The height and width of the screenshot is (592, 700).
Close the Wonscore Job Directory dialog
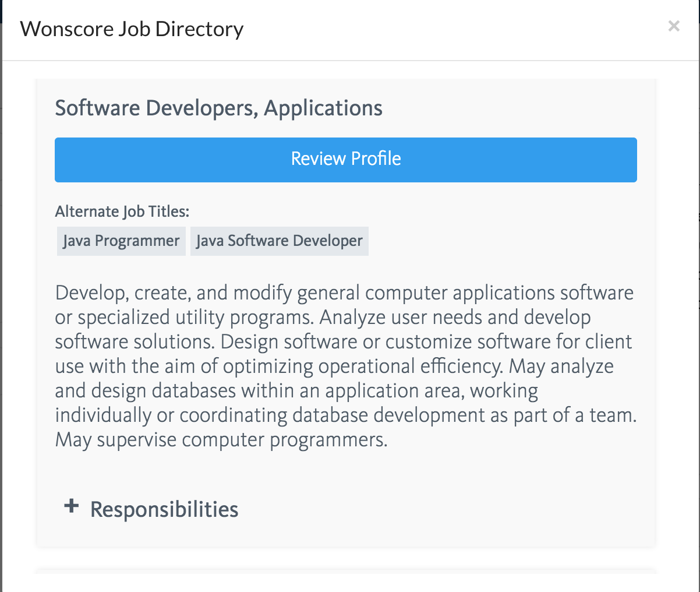pyautogui.click(x=674, y=26)
